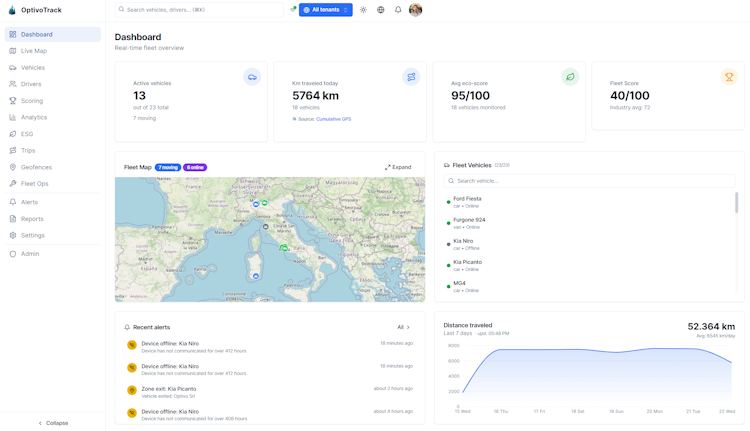Click the Fleet Ops wrench icon
This screenshot has width=750, height=431.
tap(13, 184)
